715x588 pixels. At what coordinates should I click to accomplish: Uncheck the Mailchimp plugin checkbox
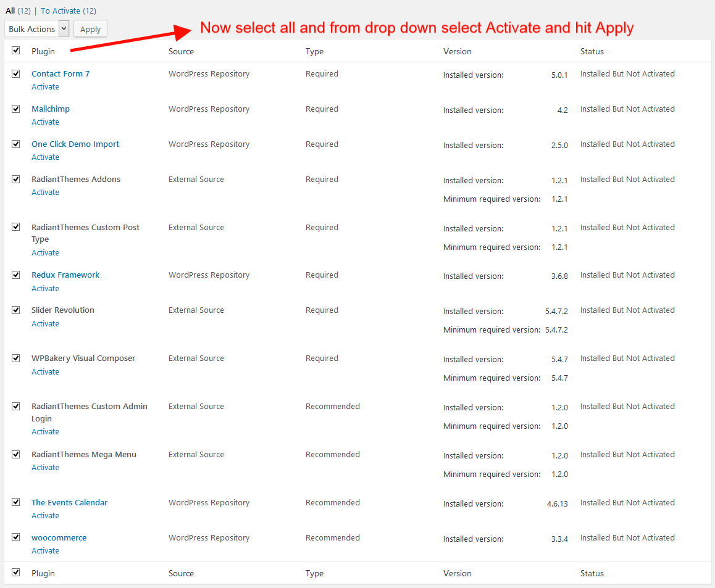(15, 109)
